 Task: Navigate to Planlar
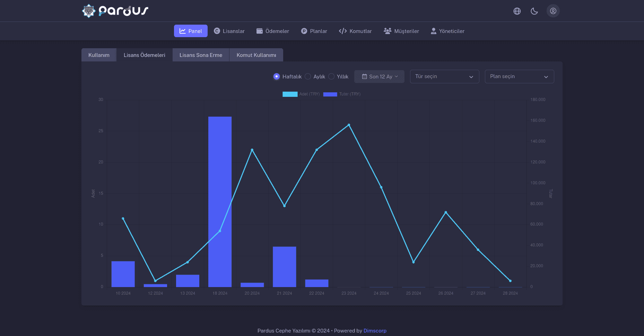[x=314, y=31]
